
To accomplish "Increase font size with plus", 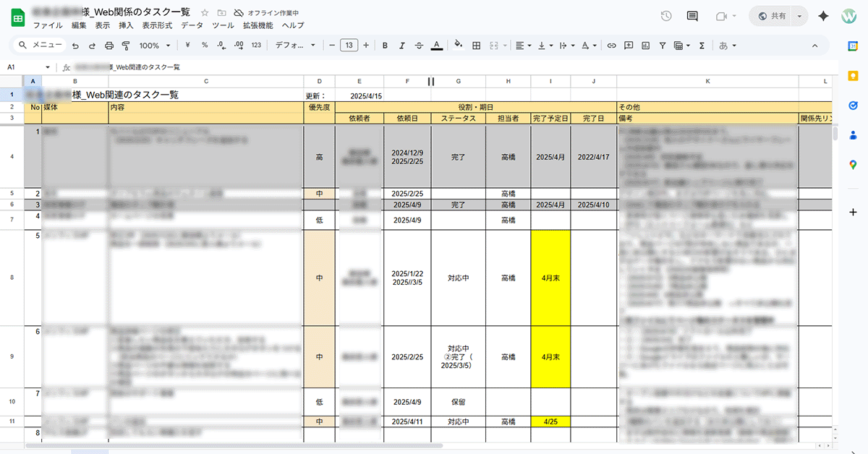I will (366, 45).
